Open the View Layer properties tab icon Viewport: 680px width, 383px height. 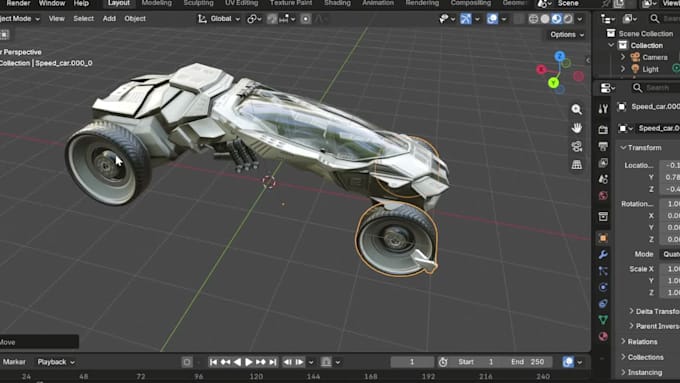pyautogui.click(x=603, y=163)
